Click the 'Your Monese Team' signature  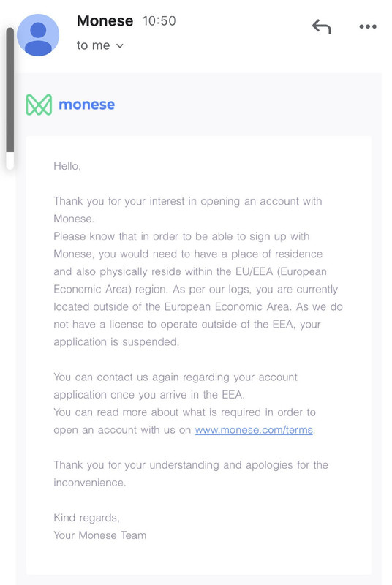click(100, 535)
